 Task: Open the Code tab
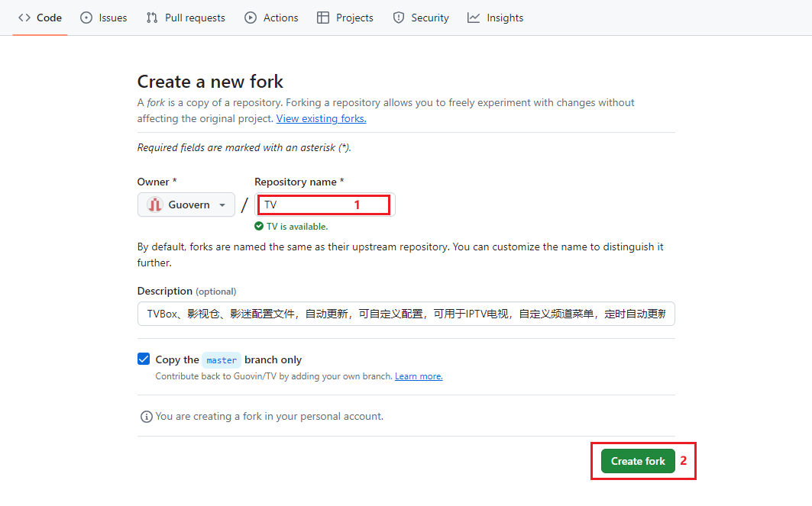pos(40,18)
